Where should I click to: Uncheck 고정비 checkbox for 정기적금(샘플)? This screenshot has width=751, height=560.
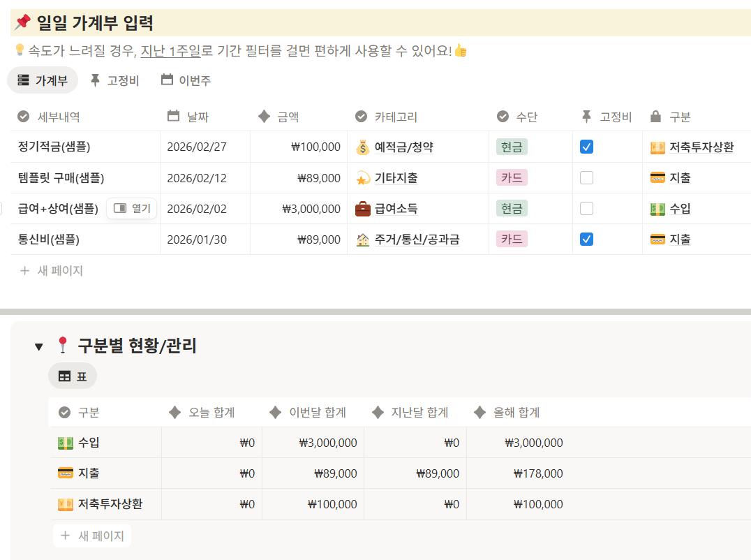click(x=586, y=147)
